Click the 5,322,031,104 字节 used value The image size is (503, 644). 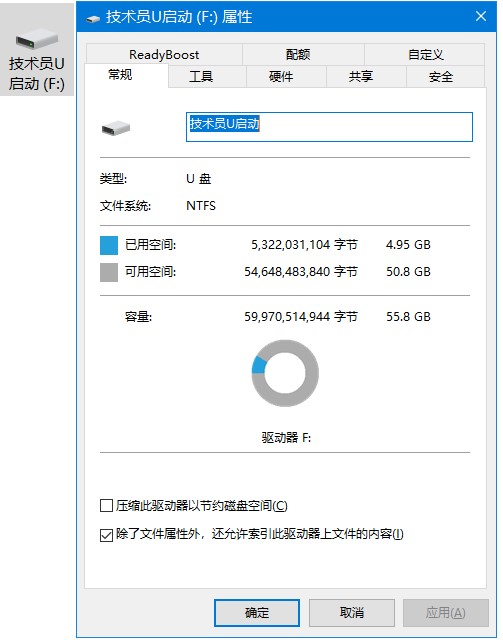[x=304, y=245]
